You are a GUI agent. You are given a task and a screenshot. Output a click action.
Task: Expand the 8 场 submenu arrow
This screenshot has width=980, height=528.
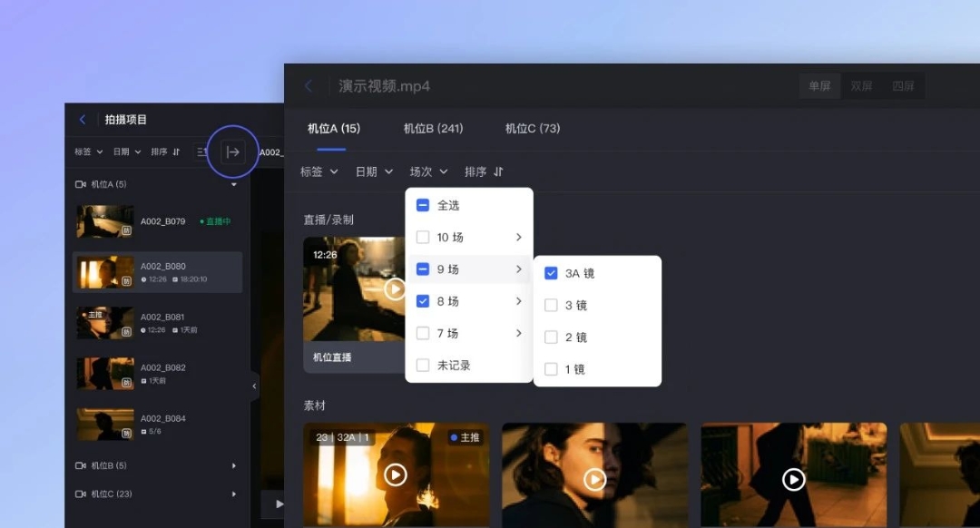[519, 301]
